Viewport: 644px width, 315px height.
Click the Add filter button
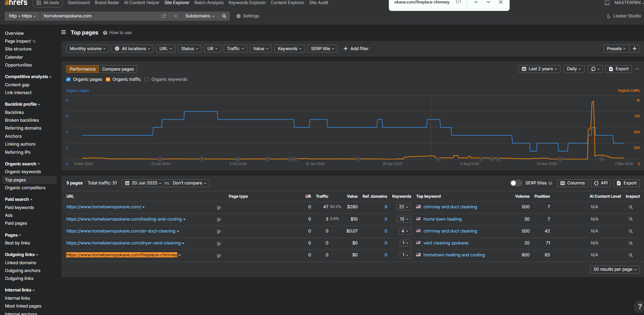pos(356,49)
